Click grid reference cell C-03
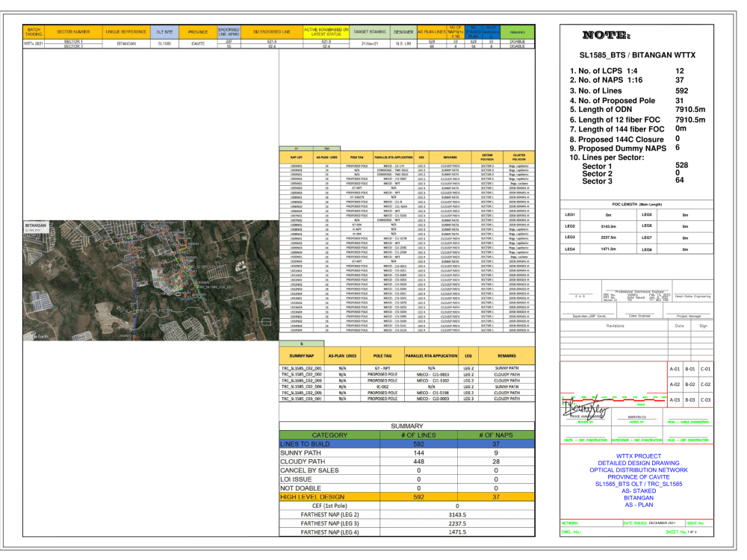This screenshot has width=747, height=560. 706,400
